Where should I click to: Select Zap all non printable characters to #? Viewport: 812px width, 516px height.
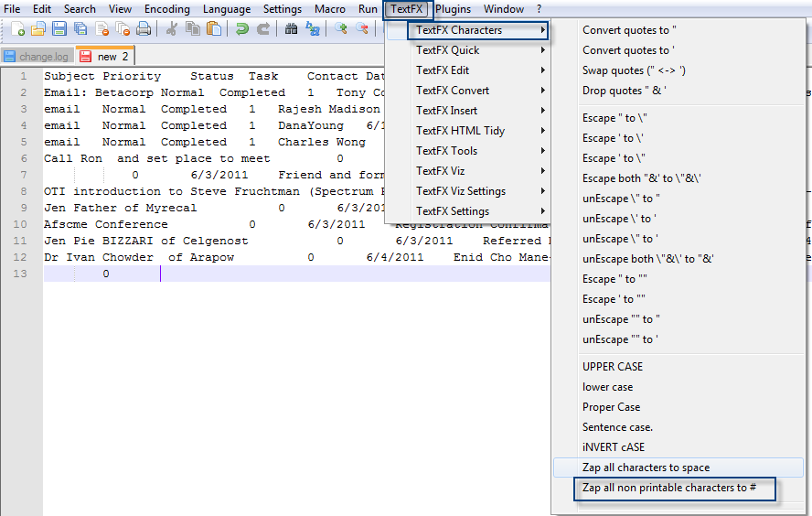pos(669,488)
